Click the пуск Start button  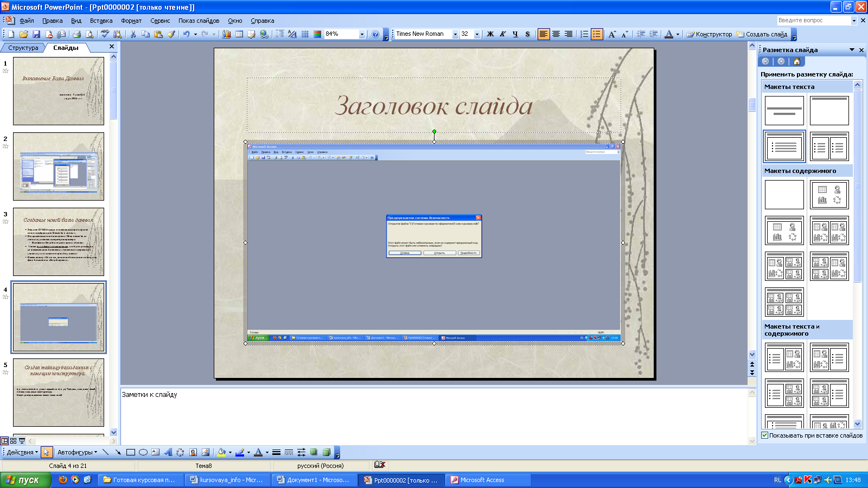[x=25, y=480]
